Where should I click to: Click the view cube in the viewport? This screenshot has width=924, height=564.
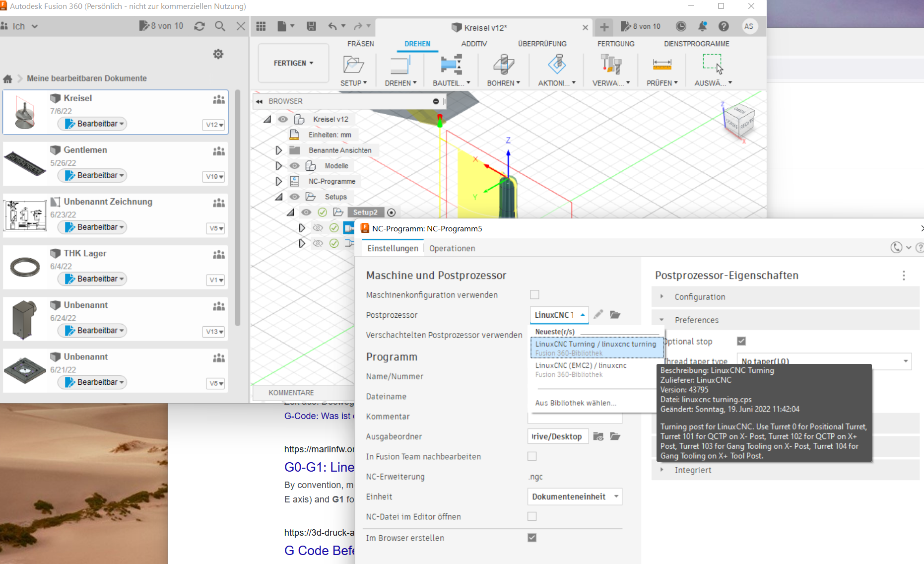click(x=739, y=121)
